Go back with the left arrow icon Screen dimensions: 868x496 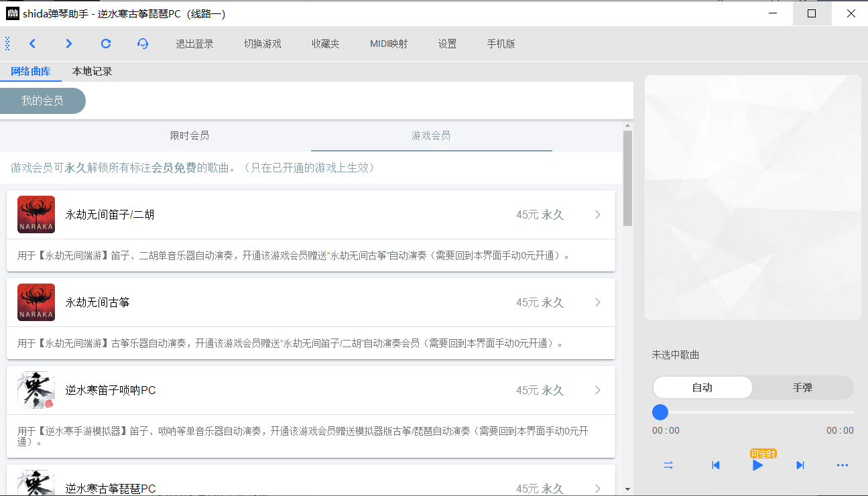click(32, 44)
